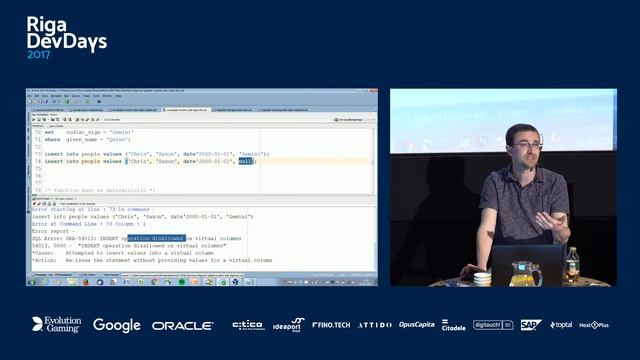Click the Script Output vertical scrollbar

tap(376, 238)
